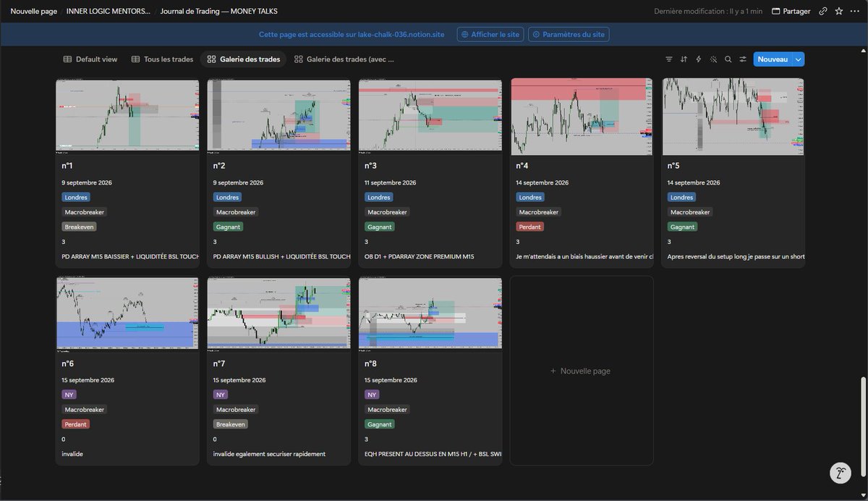Viewport: 868px width, 501px height.
Task: Click the Londres tag on card n°5
Action: point(681,197)
